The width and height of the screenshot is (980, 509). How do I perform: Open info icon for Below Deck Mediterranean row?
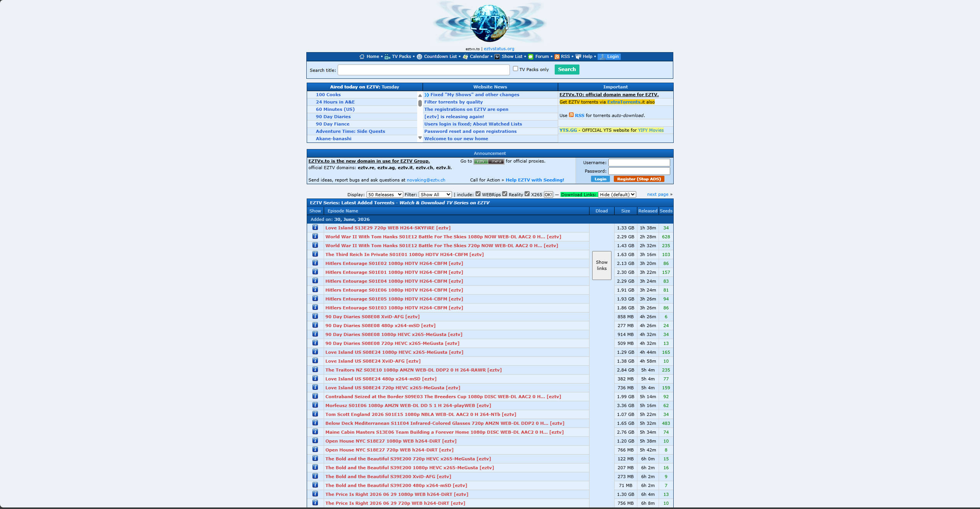pos(315,423)
